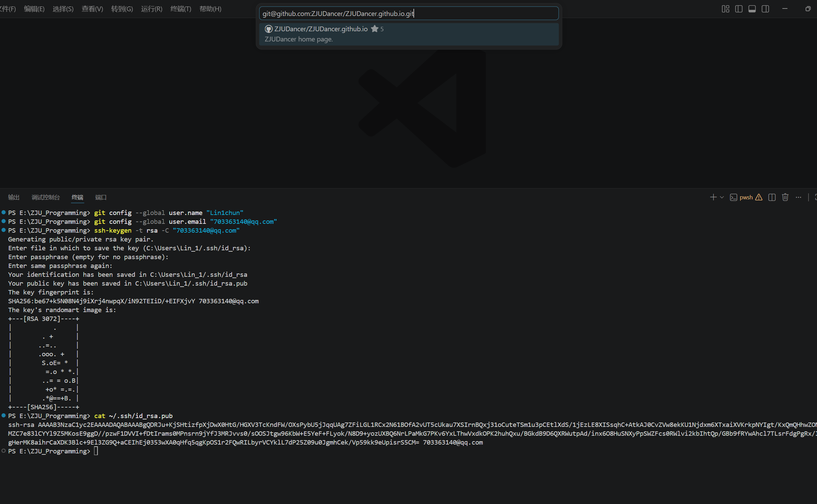Choose ZJUDancer/ZJUDancer.github.io repository suggestion

[409, 34]
